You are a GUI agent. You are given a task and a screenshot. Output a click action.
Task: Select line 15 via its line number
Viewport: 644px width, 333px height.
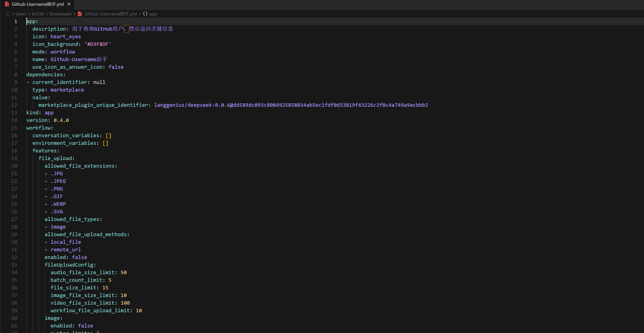14,128
